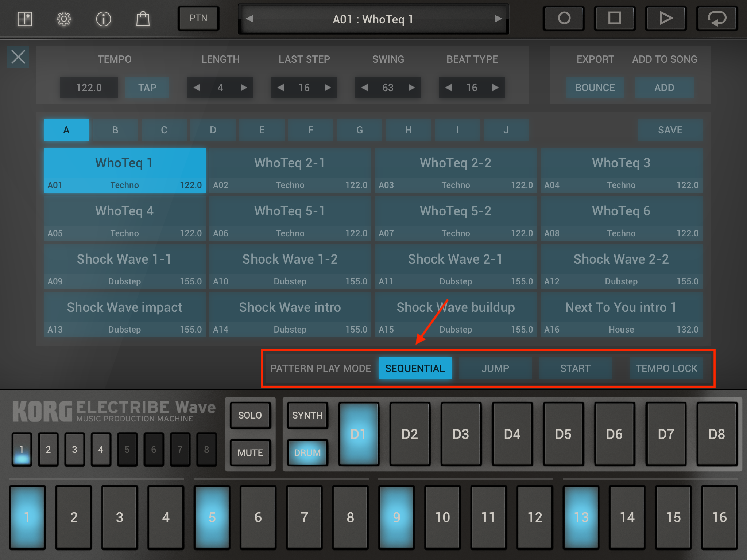Click the play triangle button
Screen dimensions: 747x560
coord(666,18)
